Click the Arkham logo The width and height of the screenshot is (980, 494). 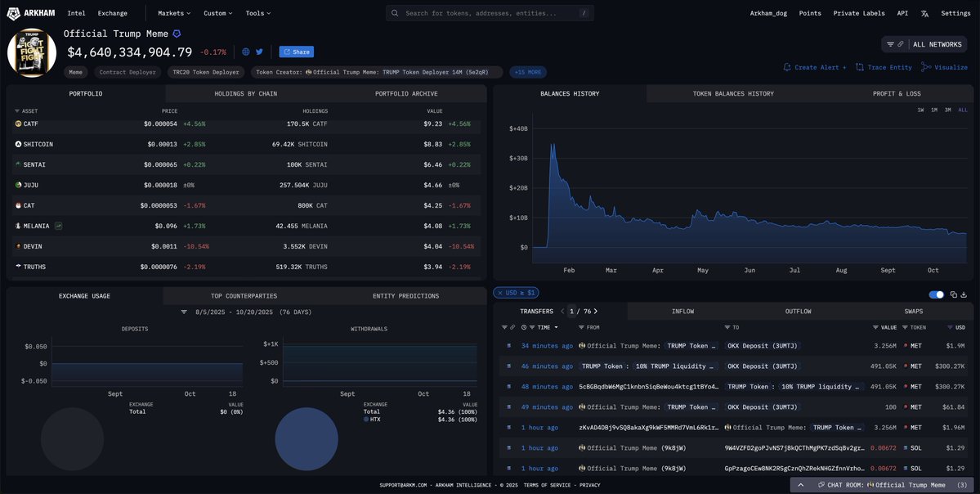(31, 13)
